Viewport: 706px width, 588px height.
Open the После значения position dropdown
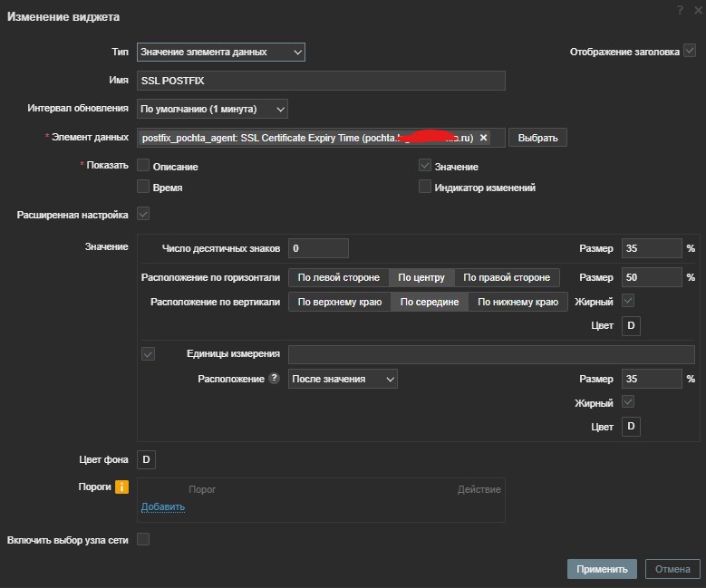pos(343,379)
